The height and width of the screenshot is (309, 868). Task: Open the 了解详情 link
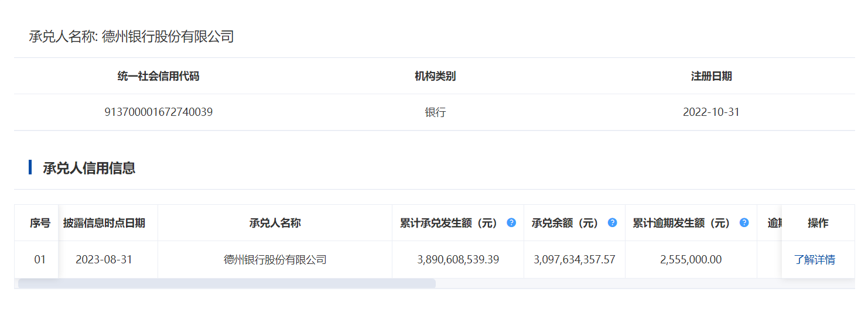pos(815,259)
